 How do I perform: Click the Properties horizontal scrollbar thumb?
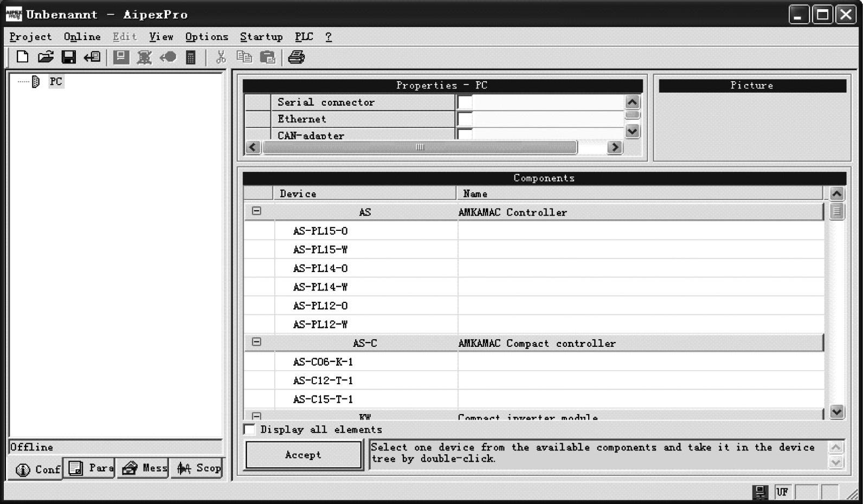click(420, 147)
